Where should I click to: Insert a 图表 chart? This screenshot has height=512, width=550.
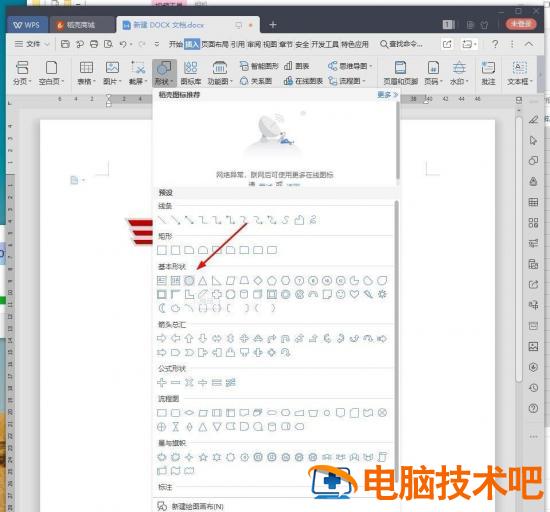296,66
